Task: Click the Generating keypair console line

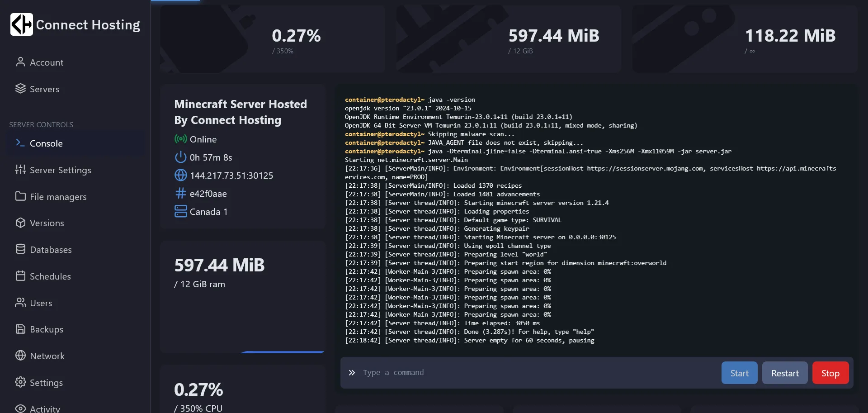Action: coord(437,228)
